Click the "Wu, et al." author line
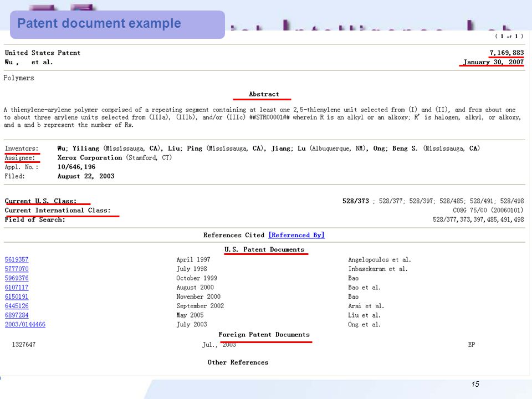Viewport: 532px width, 399px height. point(29,62)
